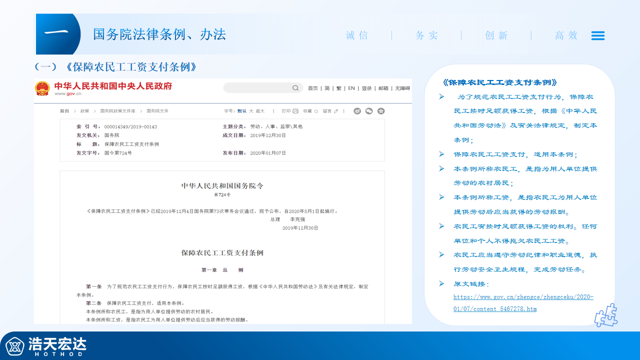Click the 发文字号 value 国令第724号
This screenshot has width=640, height=360.
[118, 153]
